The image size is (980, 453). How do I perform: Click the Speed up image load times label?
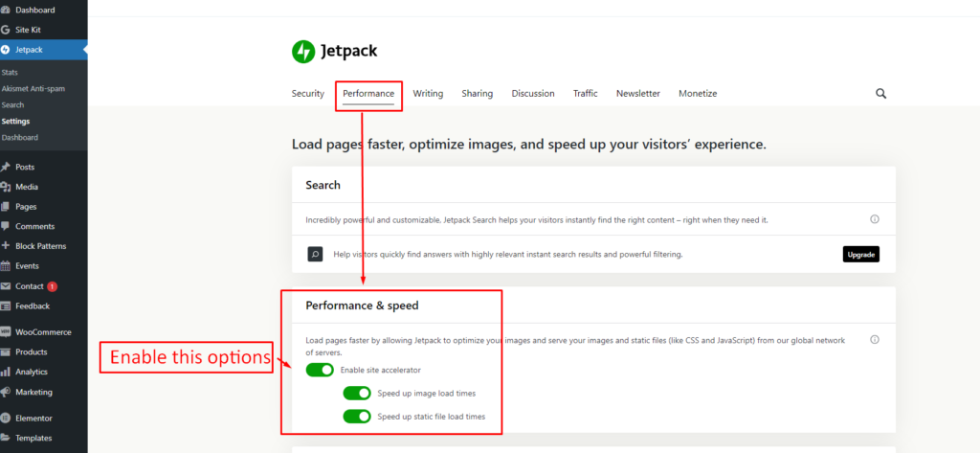pos(426,394)
